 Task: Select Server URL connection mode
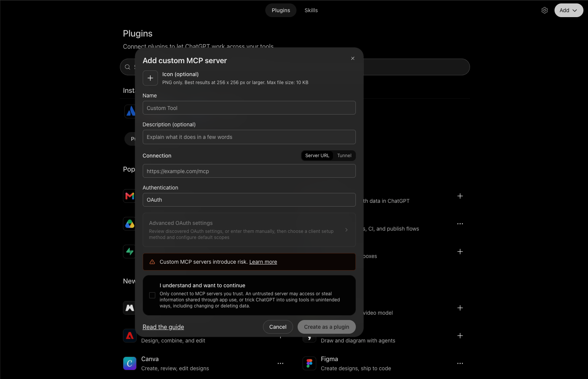pyautogui.click(x=317, y=156)
